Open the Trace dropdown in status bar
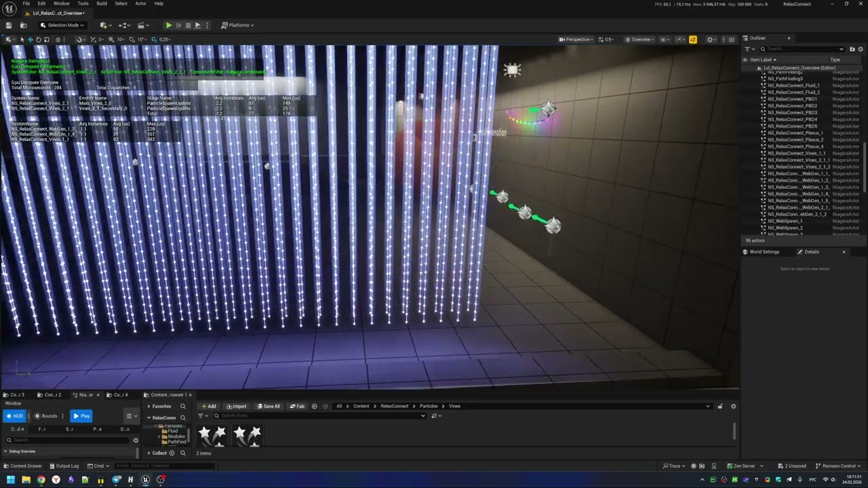This screenshot has height=488, width=868. click(x=675, y=466)
